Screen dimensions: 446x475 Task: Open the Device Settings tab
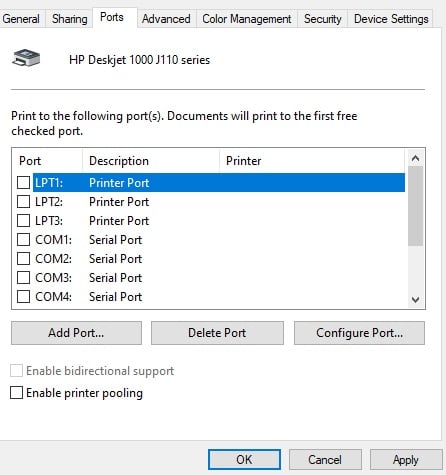tap(391, 19)
